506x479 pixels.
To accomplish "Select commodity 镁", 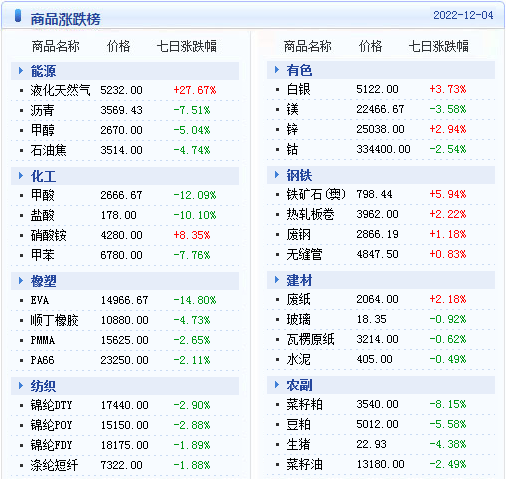I will (x=292, y=109).
